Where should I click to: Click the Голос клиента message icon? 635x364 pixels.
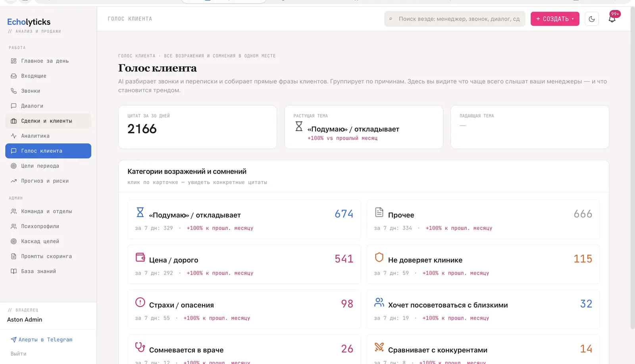13,151
